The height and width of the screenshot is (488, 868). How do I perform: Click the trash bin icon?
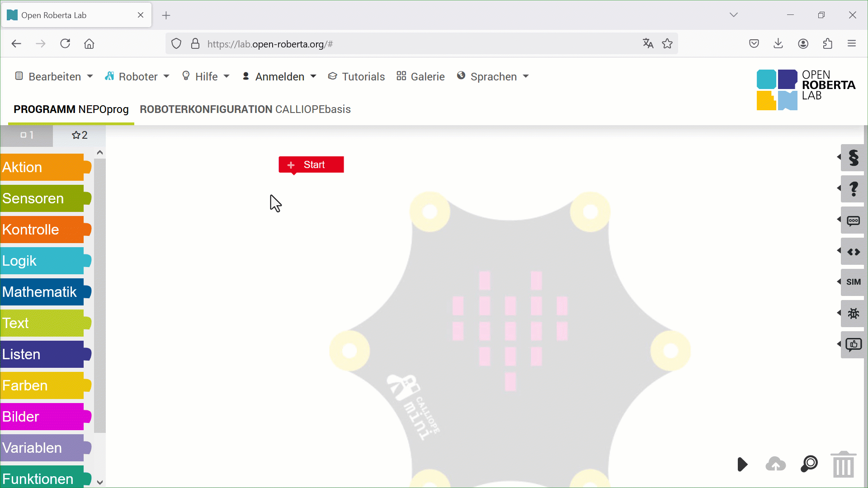[843, 465]
